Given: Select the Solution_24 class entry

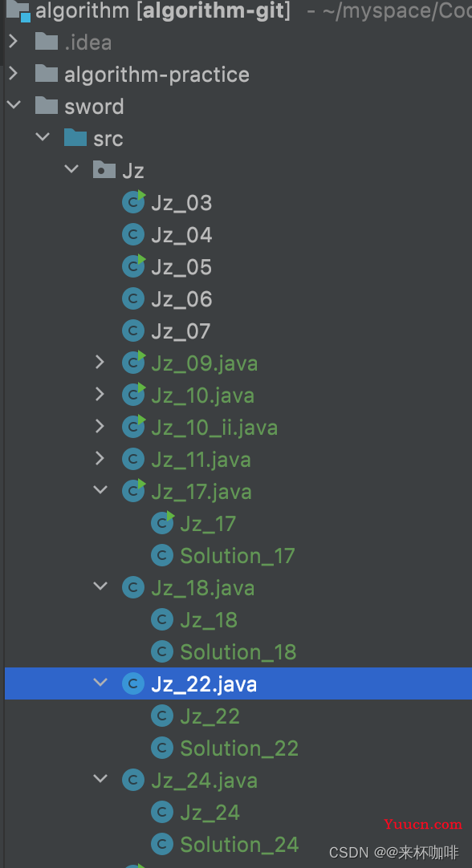Looking at the screenshot, I should tap(239, 845).
